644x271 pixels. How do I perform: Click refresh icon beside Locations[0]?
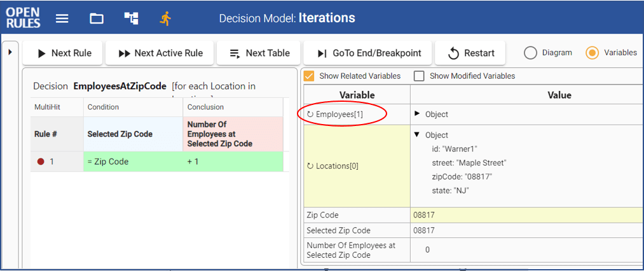pos(310,166)
